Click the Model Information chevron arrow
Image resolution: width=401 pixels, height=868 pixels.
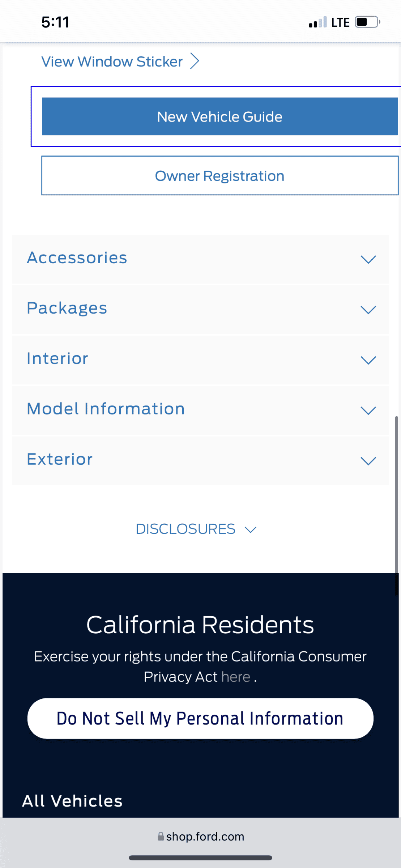(368, 410)
